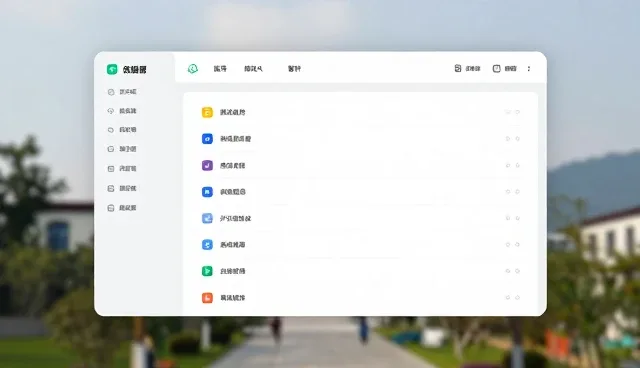Open the three-dot more options menu
The image size is (640, 368).
(x=529, y=69)
